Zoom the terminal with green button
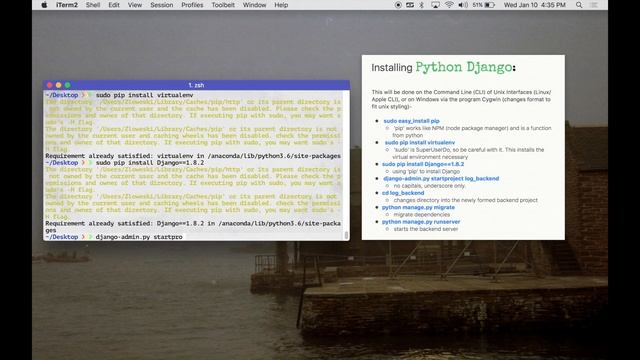 pos(68,85)
